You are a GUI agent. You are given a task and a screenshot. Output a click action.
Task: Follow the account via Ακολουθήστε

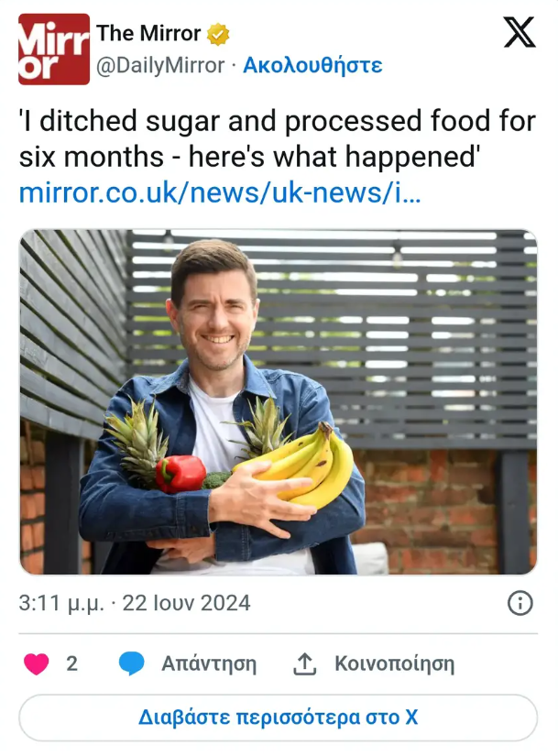point(312,65)
